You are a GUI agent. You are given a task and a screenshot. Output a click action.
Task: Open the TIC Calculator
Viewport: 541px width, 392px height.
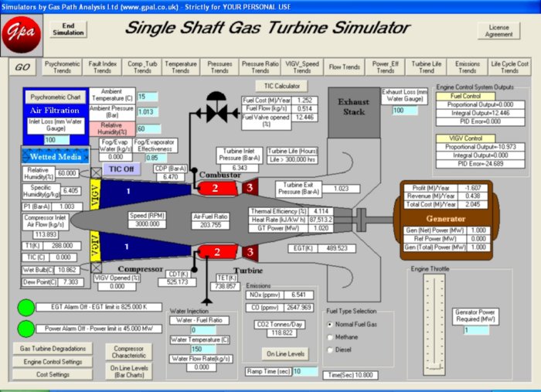[x=281, y=85]
